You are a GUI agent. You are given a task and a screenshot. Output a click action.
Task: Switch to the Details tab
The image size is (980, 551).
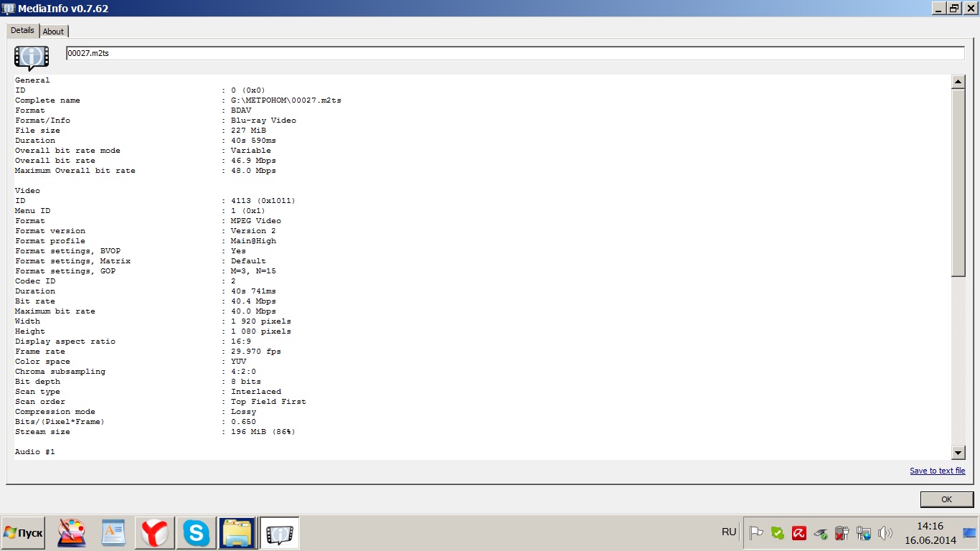(x=22, y=31)
